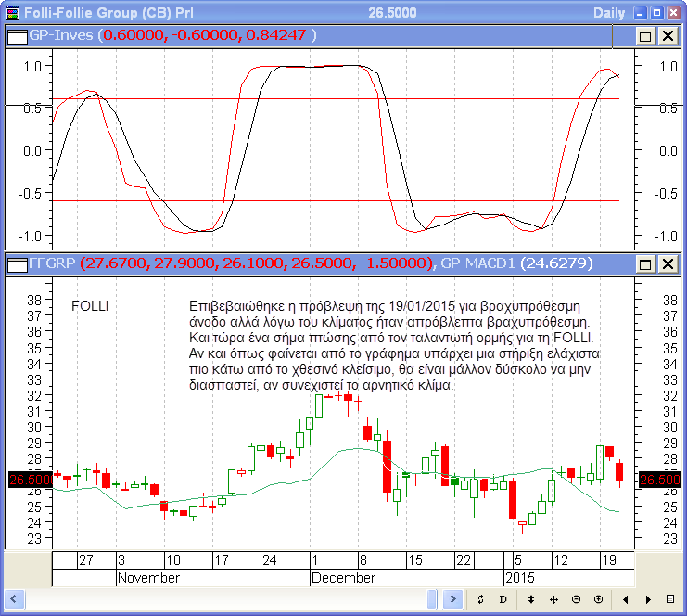Click the horizontal scrollbar thumb
The image size is (687, 616).
click(x=432, y=599)
